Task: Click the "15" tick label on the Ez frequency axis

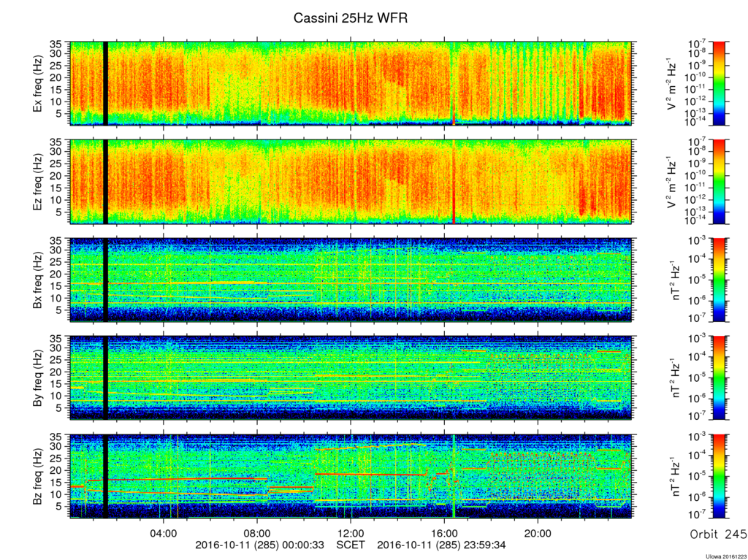Action: [56, 188]
